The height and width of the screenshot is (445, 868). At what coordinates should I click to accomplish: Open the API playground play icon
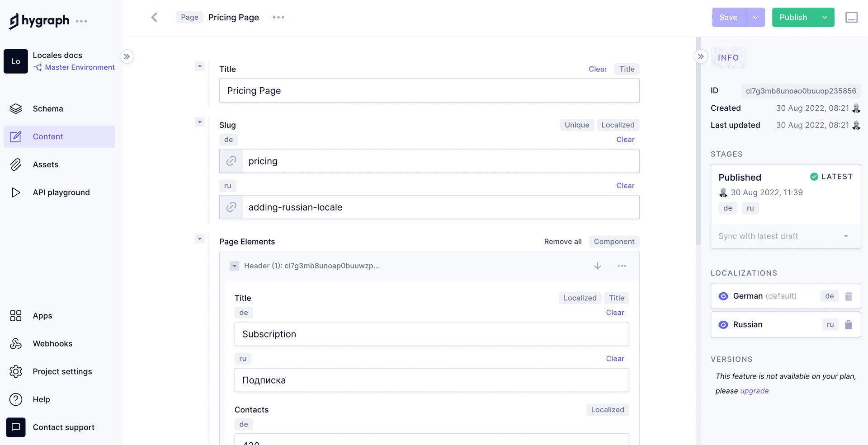coord(16,192)
